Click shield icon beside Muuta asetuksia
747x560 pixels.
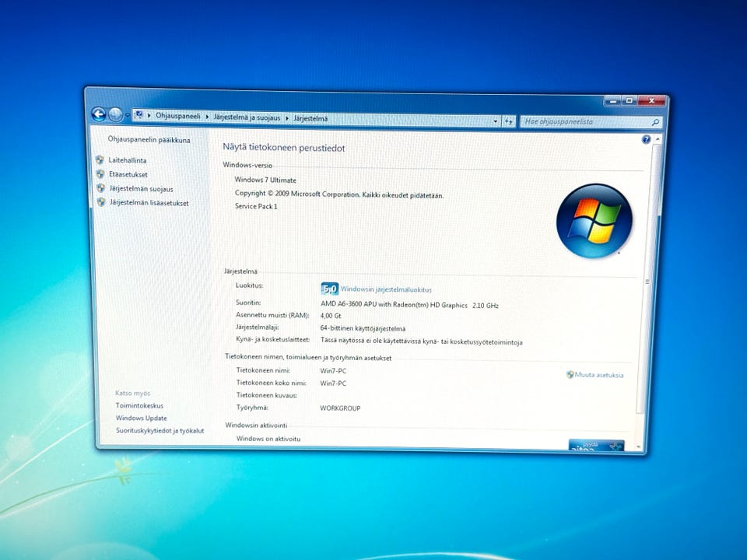pos(570,375)
